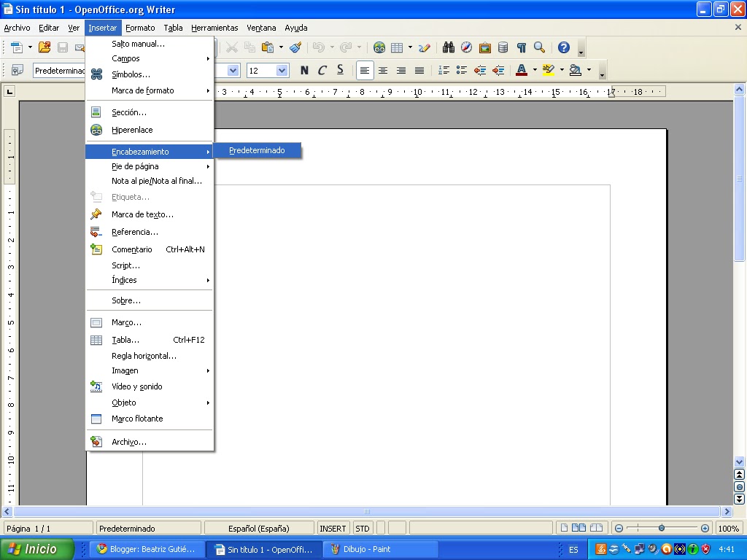Click the STD selection mode field
Screen dimensions: 747x560
pyautogui.click(x=362, y=529)
